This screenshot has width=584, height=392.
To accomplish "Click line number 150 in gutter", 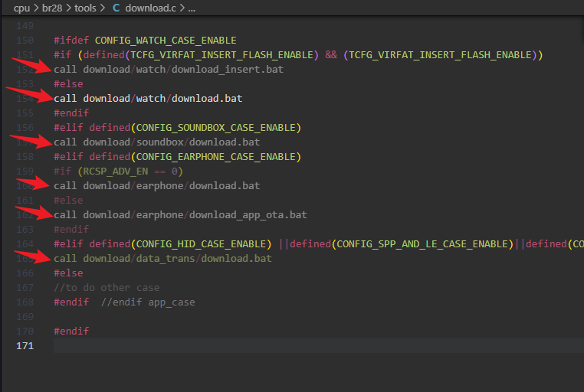I will click(25, 40).
